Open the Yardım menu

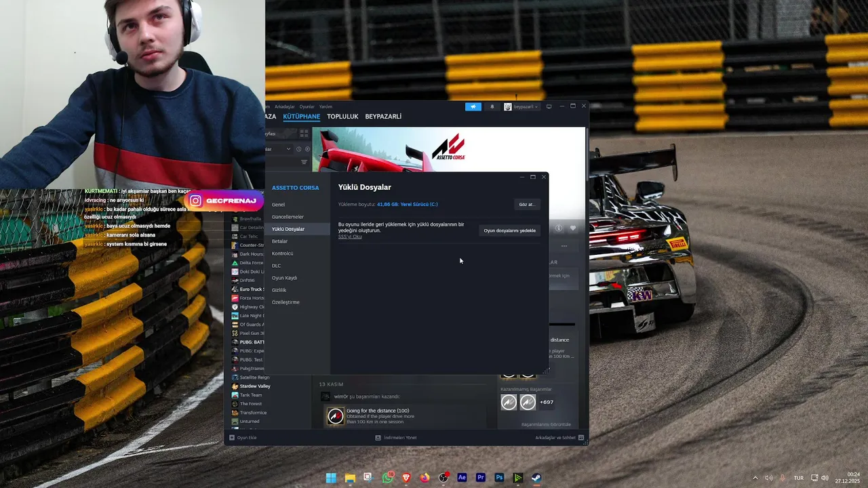(326, 106)
